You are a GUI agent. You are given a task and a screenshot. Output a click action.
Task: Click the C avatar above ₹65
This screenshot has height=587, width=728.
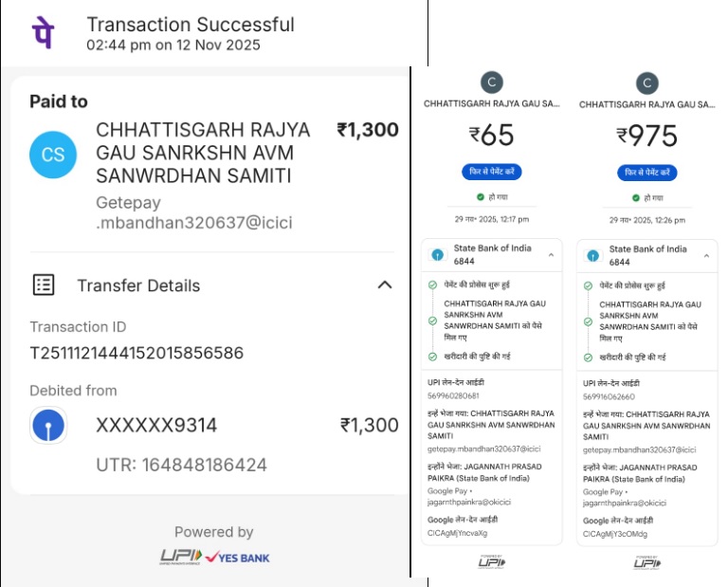(x=491, y=83)
